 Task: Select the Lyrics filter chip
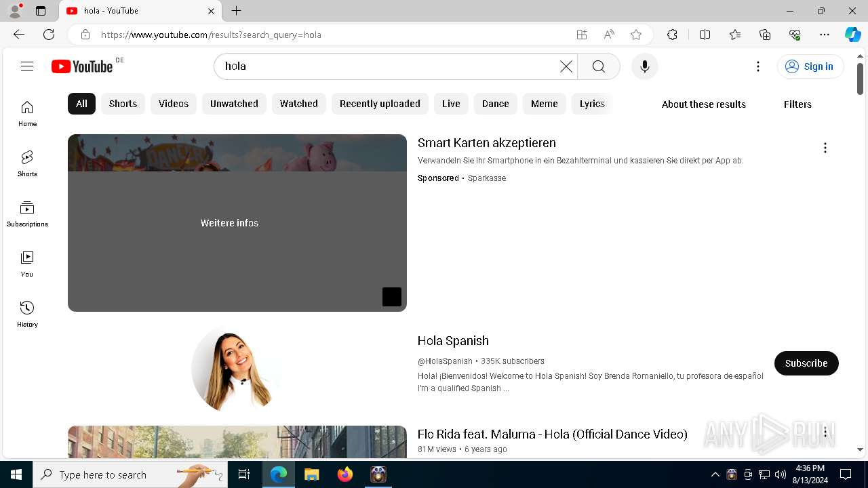(592, 104)
